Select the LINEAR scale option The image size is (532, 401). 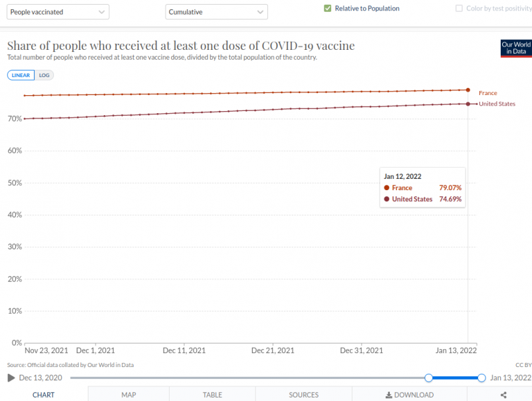pos(21,75)
